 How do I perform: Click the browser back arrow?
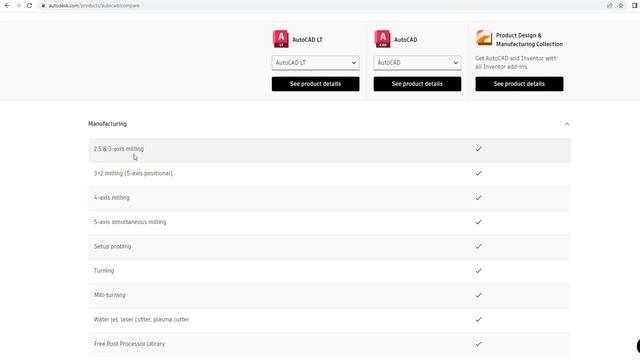[x=7, y=6]
